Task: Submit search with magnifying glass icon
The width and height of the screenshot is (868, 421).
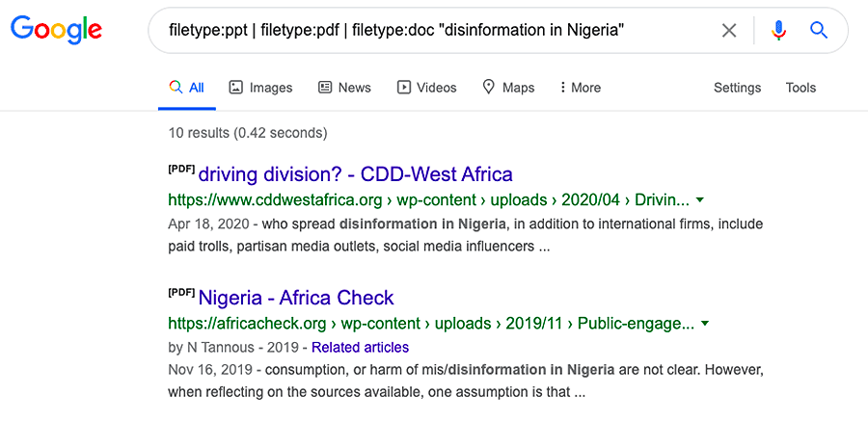Action: 819,30
